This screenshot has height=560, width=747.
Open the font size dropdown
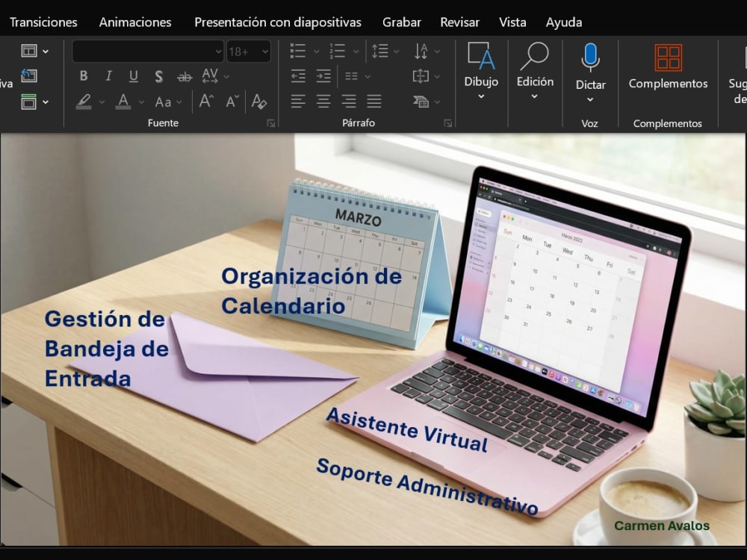coord(265,52)
